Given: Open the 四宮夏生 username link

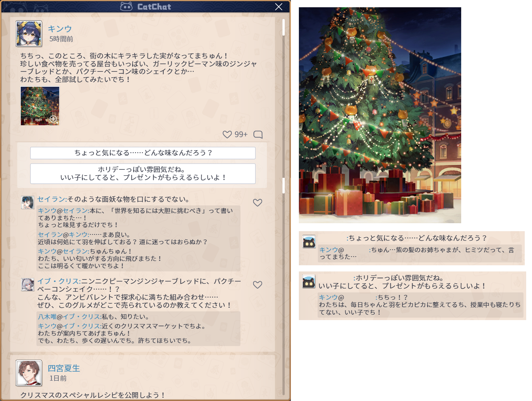Looking at the screenshot, I should (x=64, y=368).
